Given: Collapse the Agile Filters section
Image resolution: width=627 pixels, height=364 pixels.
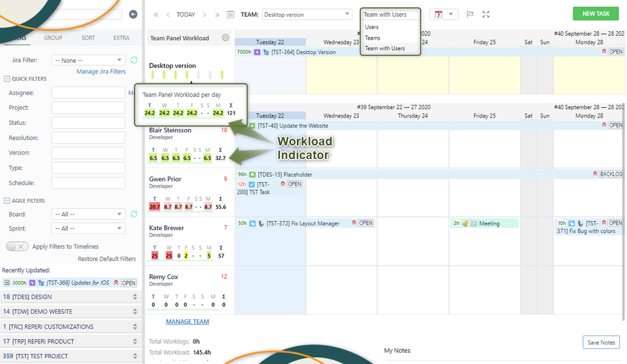Looking at the screenshot, I should coord(7,201).
